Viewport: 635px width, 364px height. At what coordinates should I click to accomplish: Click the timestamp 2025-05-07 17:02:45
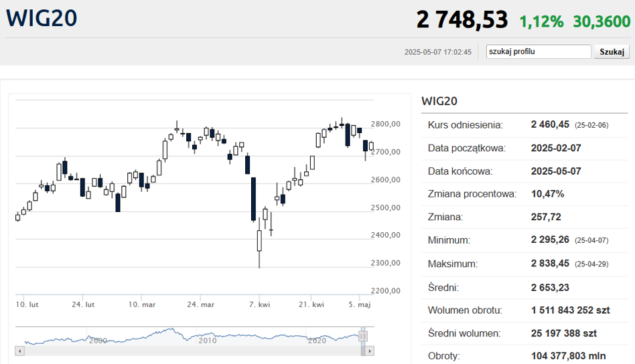[x=438, y=52]
